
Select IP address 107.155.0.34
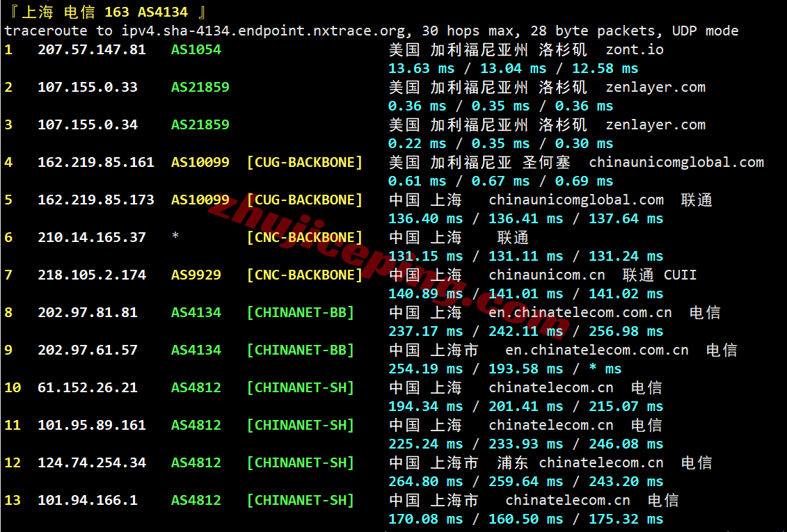point(88,125)
